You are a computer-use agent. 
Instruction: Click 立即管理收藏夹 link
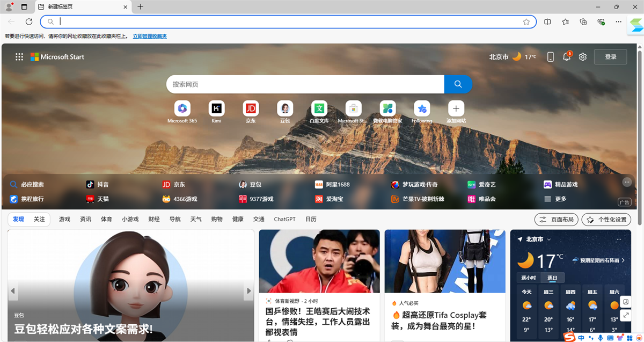pos(150,37)
